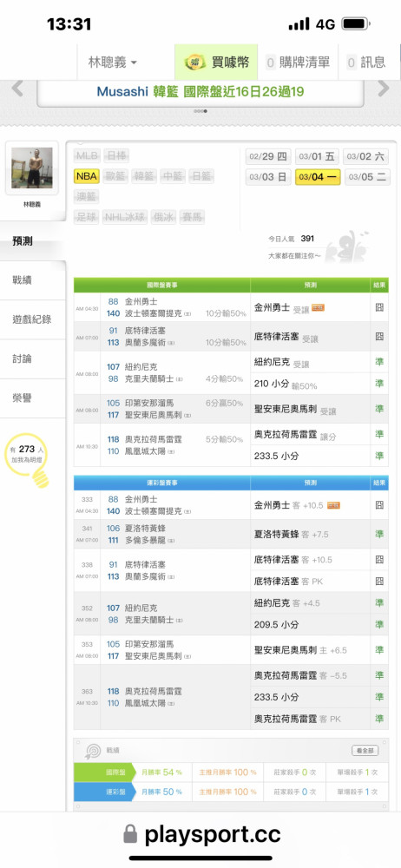Open the 訊息 messages menu
The height and width of the screenshot is (868, 401).
(x=367, y=62)
